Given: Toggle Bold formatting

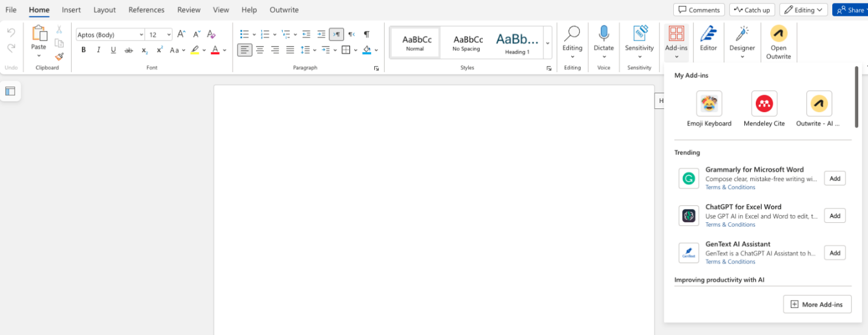Looking at the screenshot, I should 84,50.
